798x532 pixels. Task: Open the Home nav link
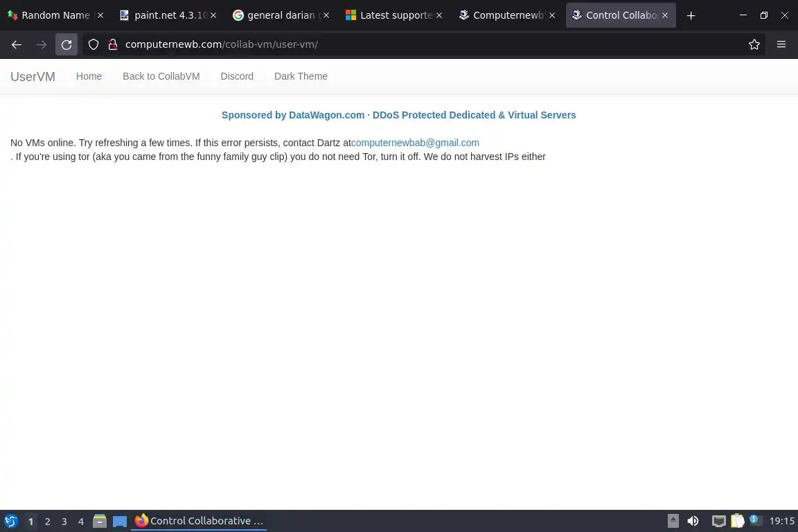89,76
